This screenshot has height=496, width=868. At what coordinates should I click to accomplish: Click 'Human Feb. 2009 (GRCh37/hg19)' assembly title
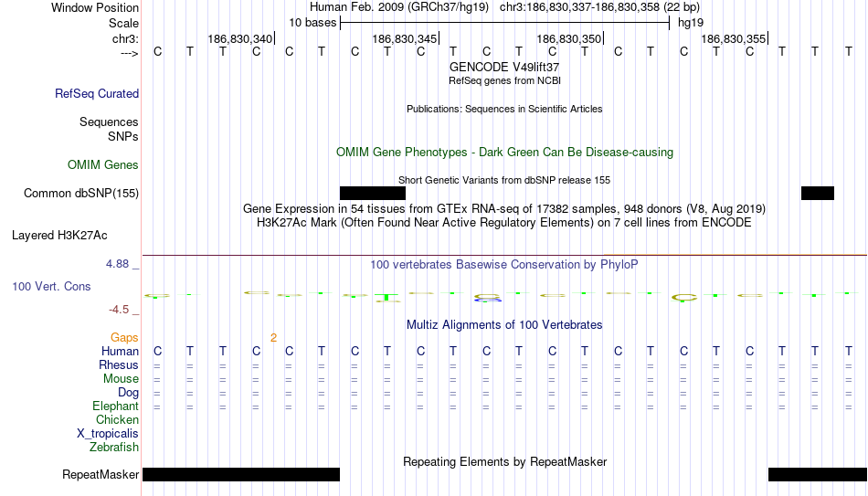(399, 7)
